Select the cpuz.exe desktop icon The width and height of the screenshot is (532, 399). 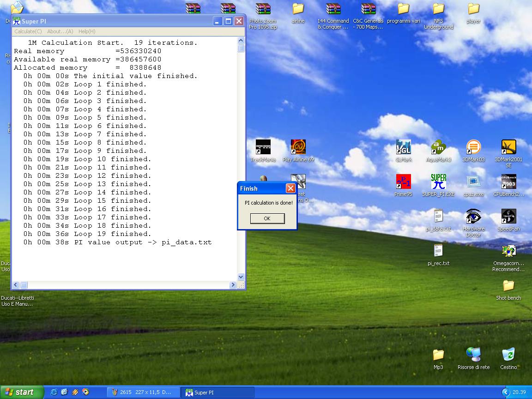(474, 185)
